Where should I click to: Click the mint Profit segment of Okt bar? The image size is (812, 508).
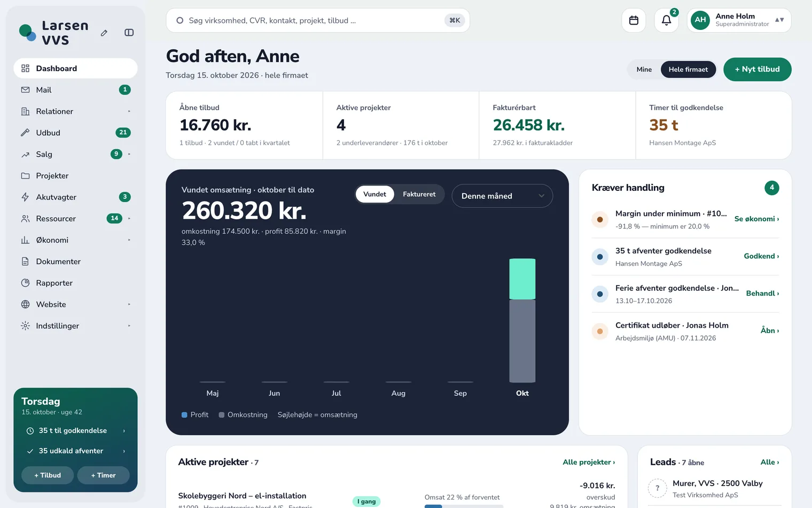[x=522, y=279]
